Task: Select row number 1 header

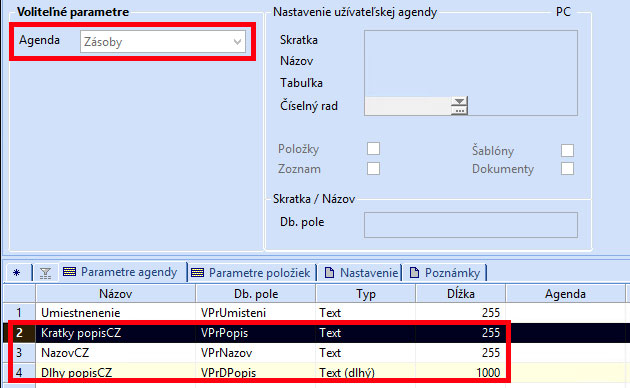Action: pos(19,312)
